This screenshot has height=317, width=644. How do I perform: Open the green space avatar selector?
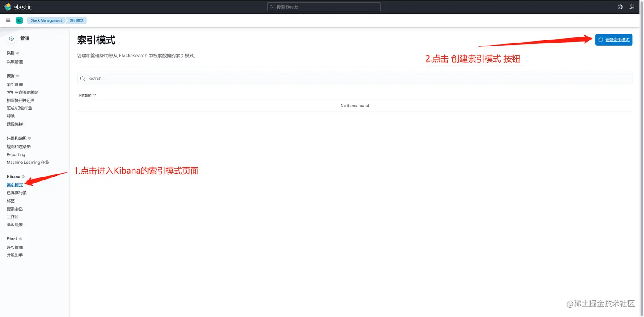(19, 20)
